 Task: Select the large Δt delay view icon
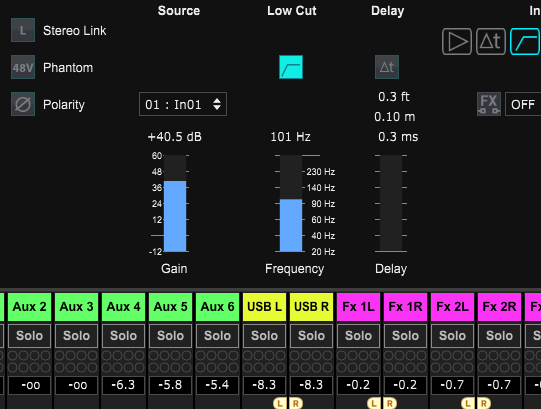coord(491,41)
